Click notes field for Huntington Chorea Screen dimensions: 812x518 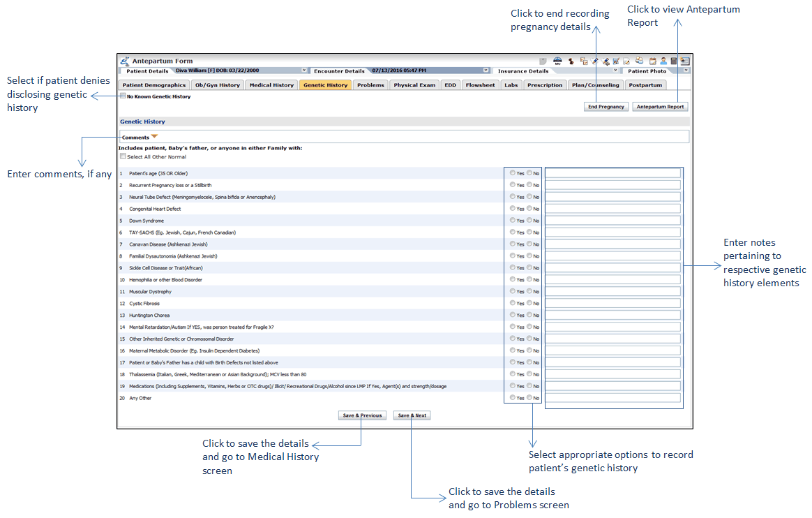coord(612,315)
